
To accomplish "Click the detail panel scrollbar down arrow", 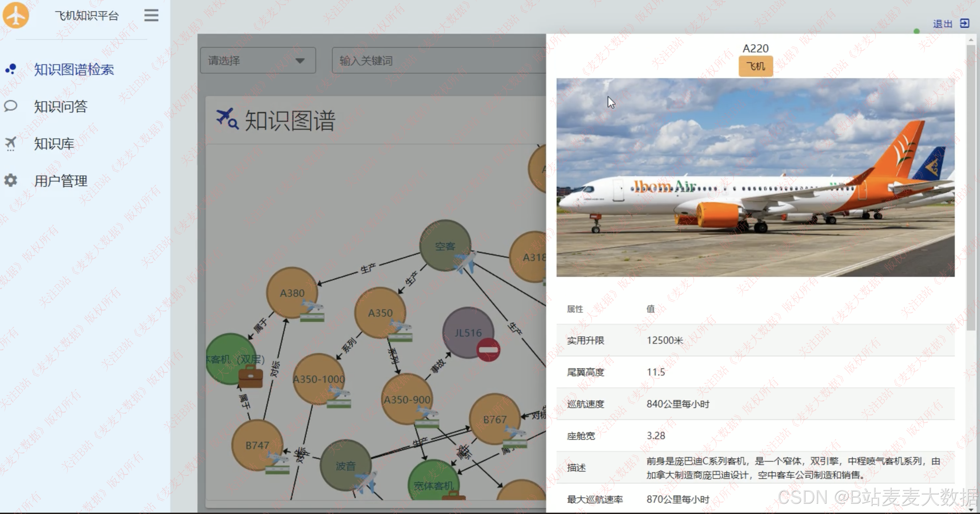I will coord(970,509).
